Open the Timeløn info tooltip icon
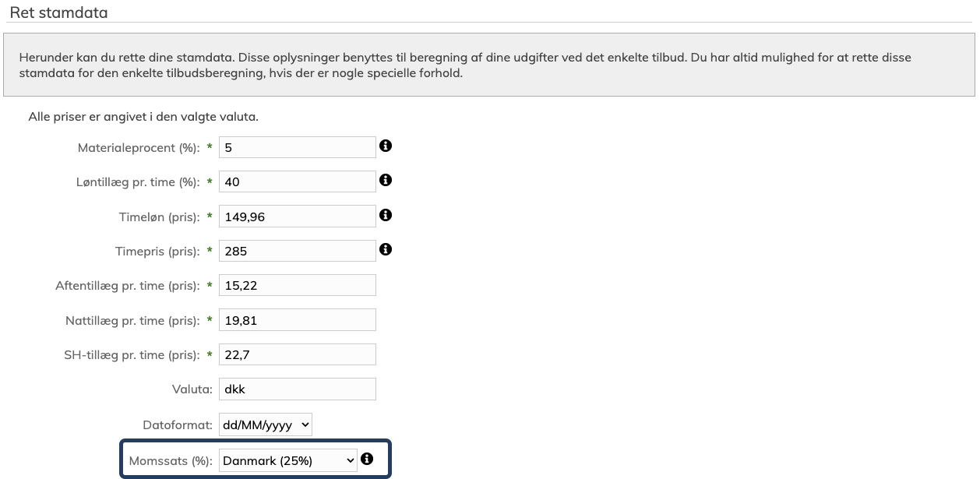Viewport: 980px width, 479px height. (x=385, y=215)
